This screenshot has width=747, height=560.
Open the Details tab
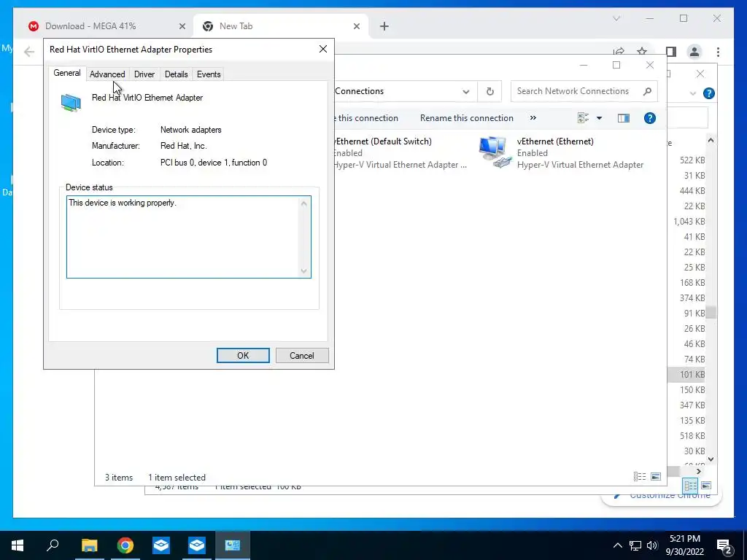point(177,74)
